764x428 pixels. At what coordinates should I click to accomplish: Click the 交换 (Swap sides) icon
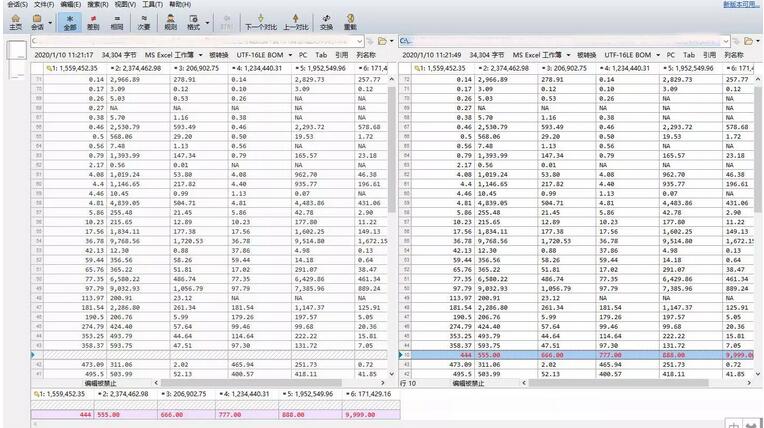click(x=327, y=21)
